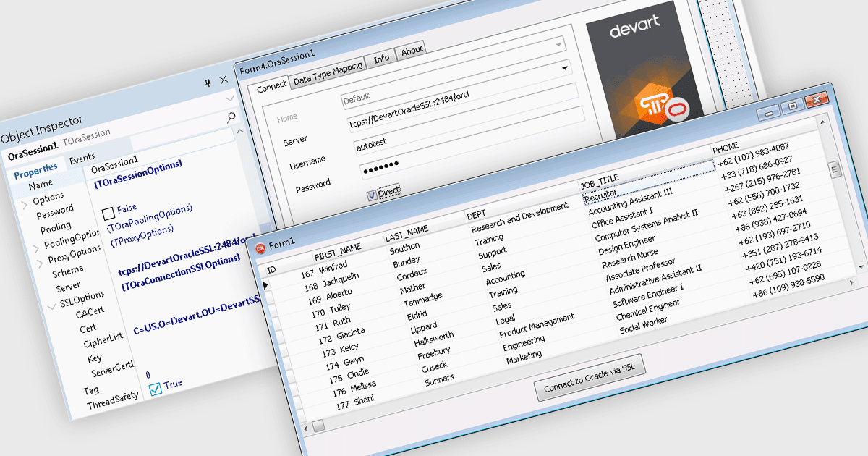Select the Server property in Object Inspector

click(x=68, y=287)
